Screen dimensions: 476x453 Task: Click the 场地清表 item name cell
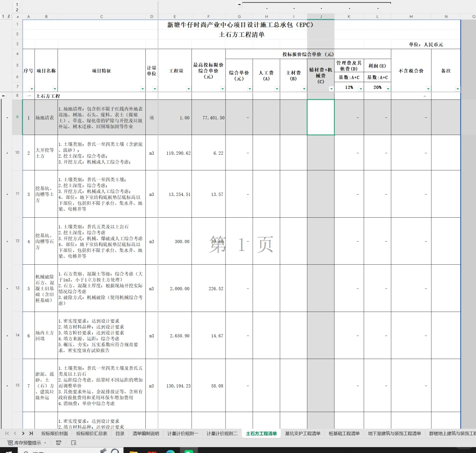(46, 117)
